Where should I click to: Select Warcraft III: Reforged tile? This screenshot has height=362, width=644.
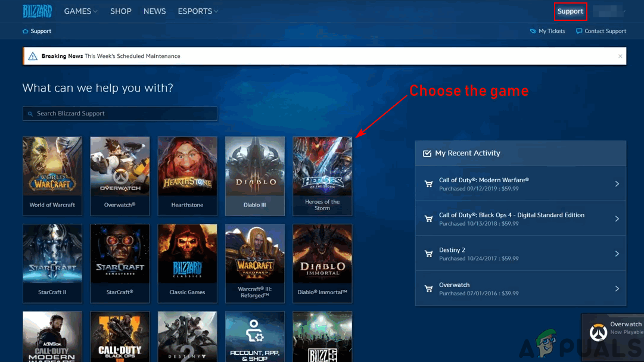pos(254,264)
